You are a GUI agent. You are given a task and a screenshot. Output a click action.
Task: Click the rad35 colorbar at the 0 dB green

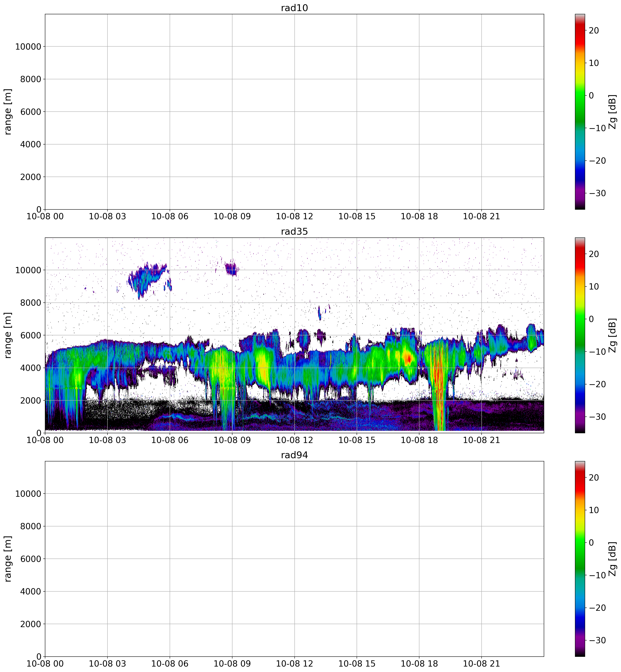point(580,319)
